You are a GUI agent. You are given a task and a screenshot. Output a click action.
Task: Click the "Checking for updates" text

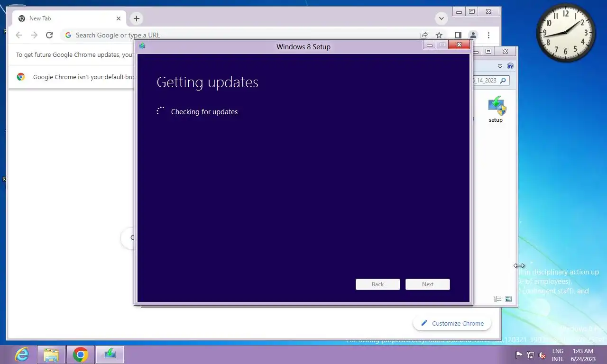click(x=204, y=112)
